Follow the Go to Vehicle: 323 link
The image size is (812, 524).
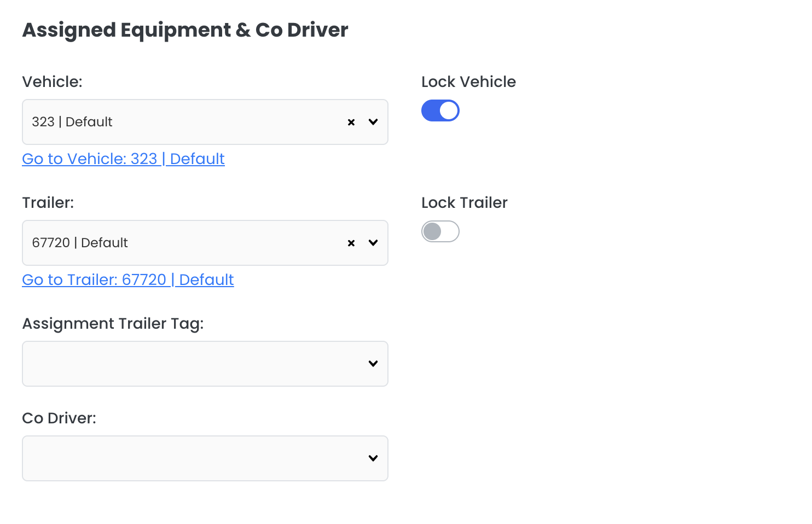coord(123,159)
